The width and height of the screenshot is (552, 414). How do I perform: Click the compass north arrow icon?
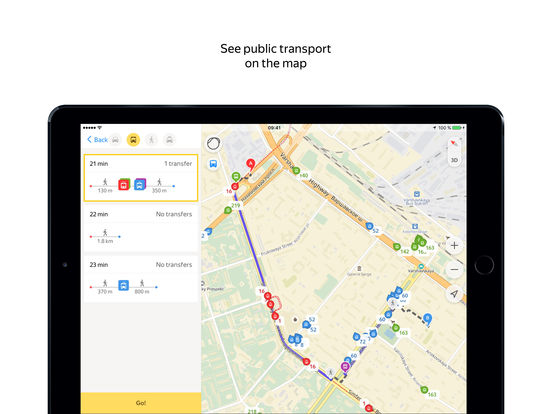pos(454,143)
